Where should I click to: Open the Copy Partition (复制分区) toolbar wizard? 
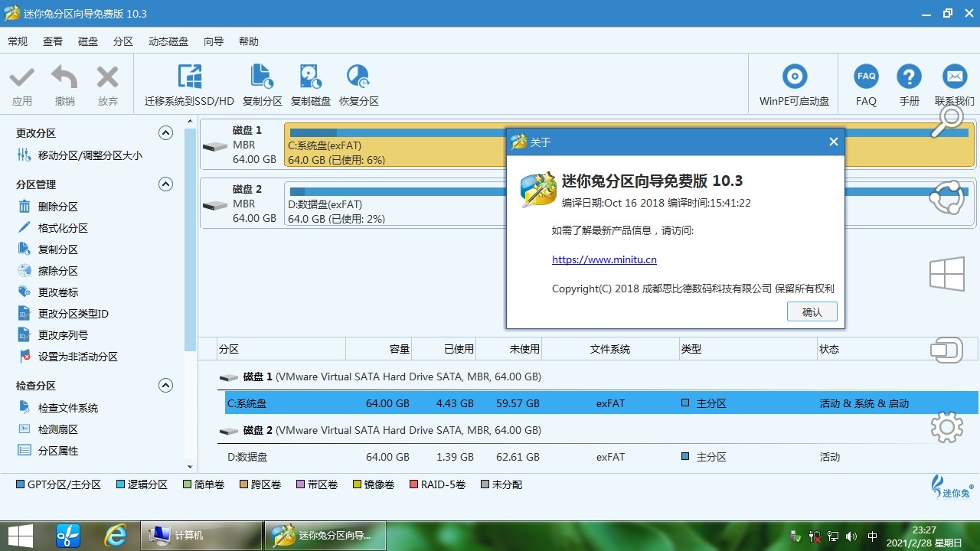(263, 84)
